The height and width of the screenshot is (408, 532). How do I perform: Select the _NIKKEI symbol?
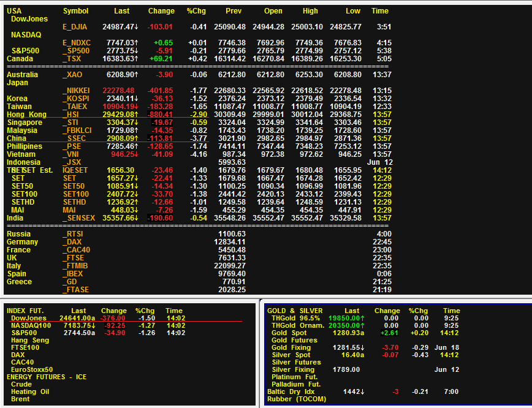coord(76,91)
